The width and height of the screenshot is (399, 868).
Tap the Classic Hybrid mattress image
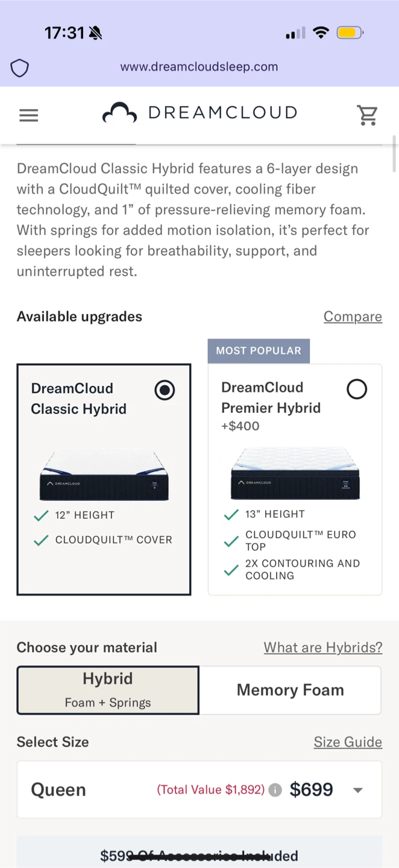pos(104,476)
